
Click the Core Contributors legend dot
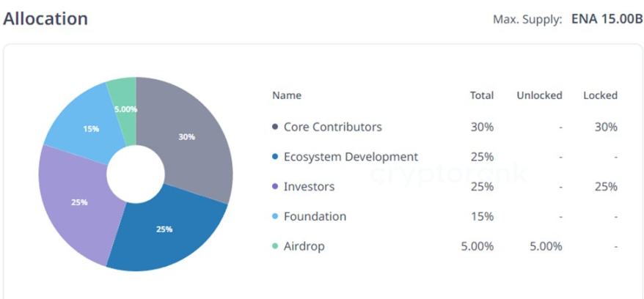pos(275,127)
